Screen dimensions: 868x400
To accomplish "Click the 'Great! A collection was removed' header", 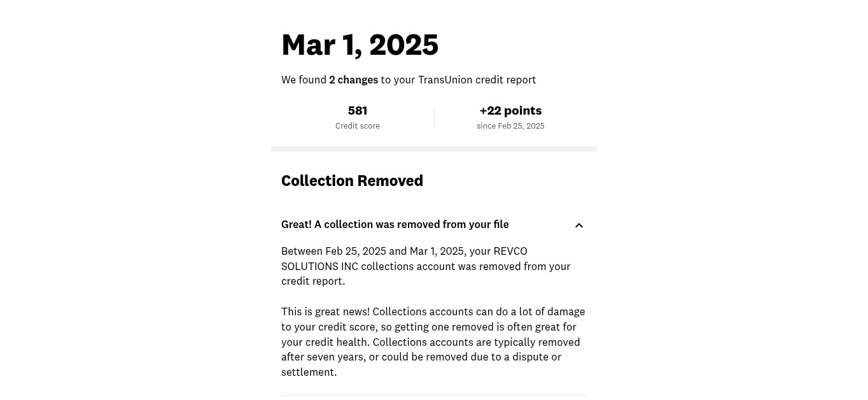I will 395,224.
